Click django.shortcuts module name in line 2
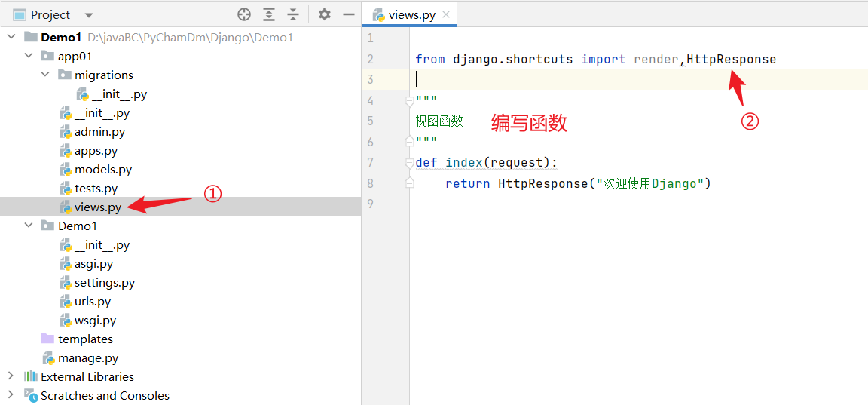Viewport: 868px width, 405px height. tap(513, 59)
